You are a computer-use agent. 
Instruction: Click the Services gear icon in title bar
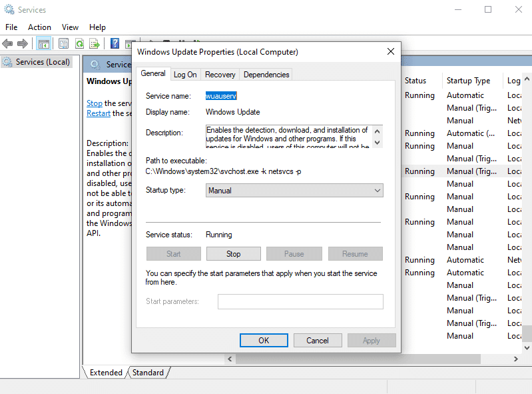click(9, 9)
